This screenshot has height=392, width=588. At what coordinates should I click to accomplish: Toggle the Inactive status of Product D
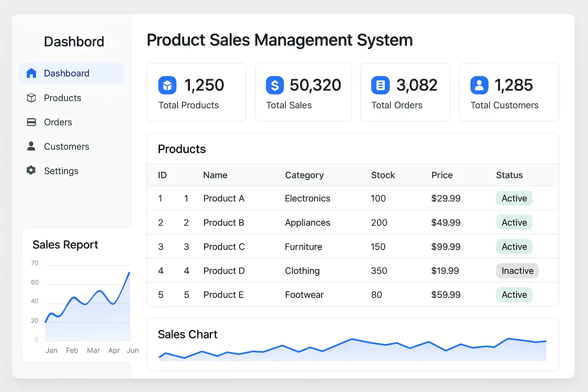tap(517, 271)
